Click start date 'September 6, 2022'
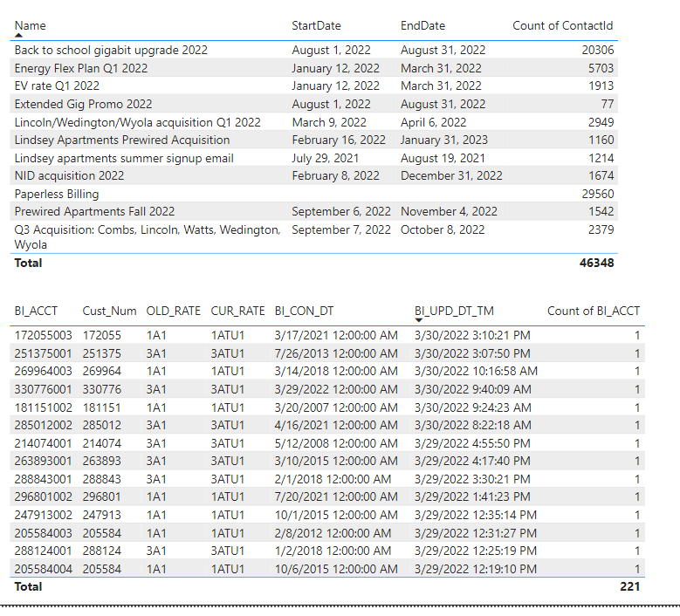 [341, 211]
